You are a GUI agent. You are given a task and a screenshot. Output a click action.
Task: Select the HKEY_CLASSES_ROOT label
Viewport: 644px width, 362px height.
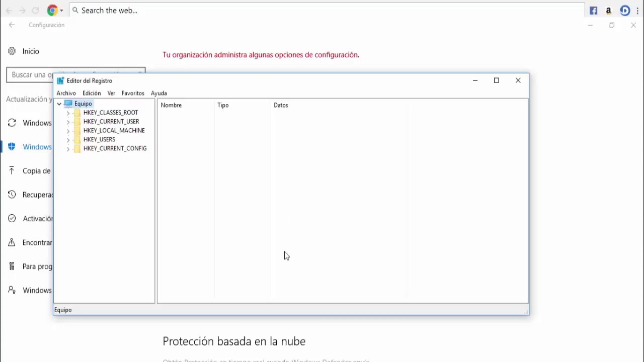tap(111, 113)
